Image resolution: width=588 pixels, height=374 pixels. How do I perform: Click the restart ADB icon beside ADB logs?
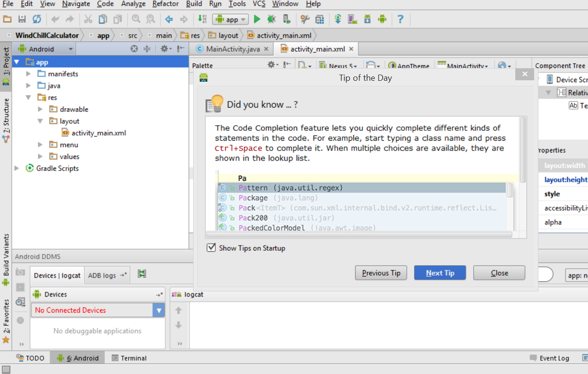(x=142, y=274)
